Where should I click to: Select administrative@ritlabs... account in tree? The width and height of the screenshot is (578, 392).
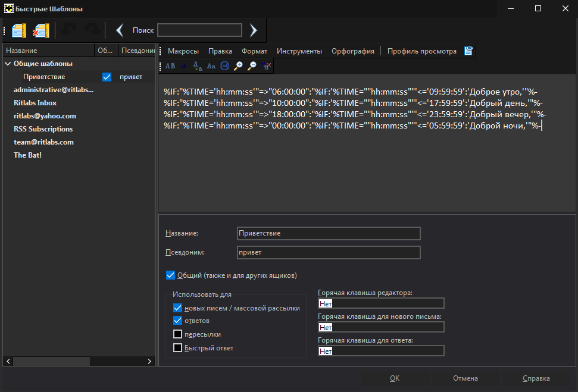click(54, 90)
